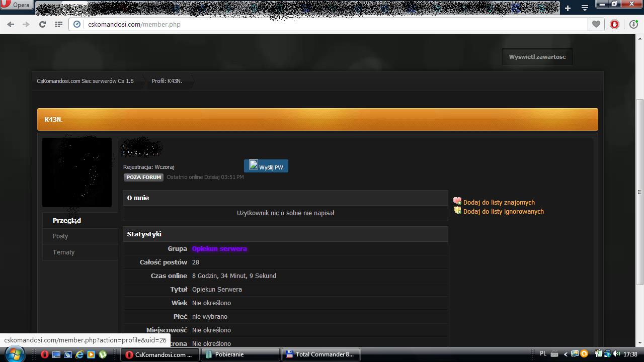This screenshot has width=644, height=362.
Task: Open a new tab with plus icon
Action: [x=568, y=8]
